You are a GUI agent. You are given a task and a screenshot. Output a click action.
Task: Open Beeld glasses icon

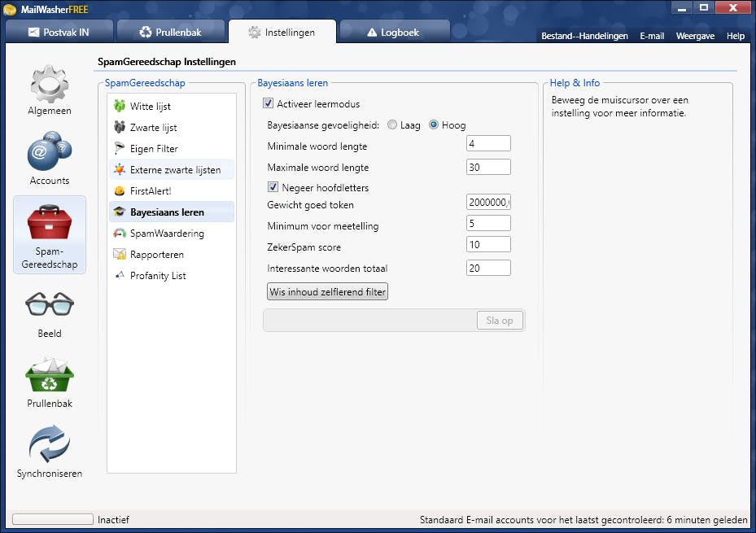(x=49, y=304)
